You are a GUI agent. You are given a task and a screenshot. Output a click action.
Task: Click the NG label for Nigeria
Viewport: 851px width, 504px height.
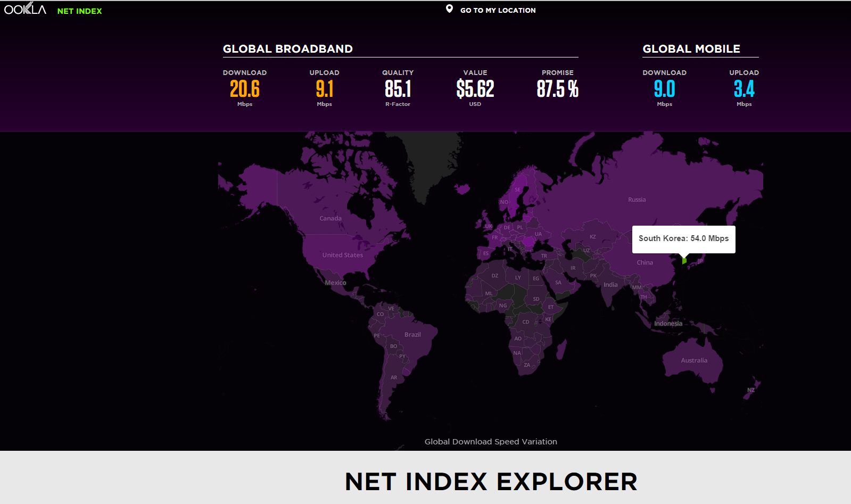pyautogui.click(x=503, y=306)
